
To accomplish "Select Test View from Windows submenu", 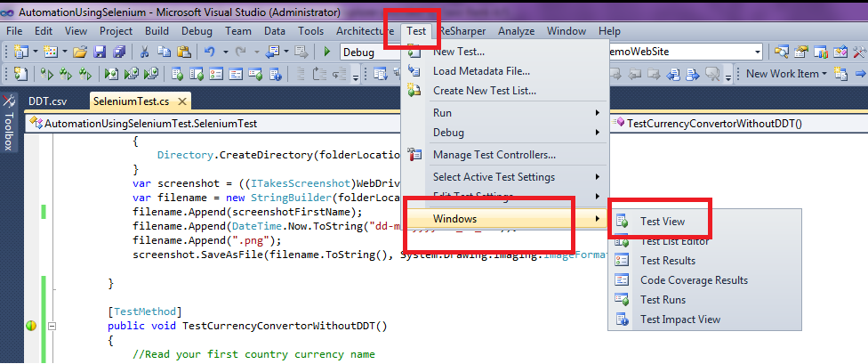I will pos(704,222).
